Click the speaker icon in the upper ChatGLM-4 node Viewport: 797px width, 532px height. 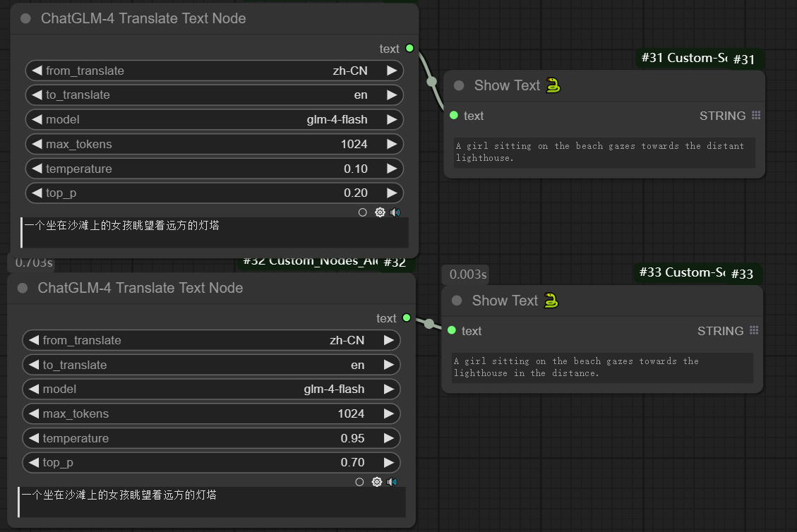395,212
